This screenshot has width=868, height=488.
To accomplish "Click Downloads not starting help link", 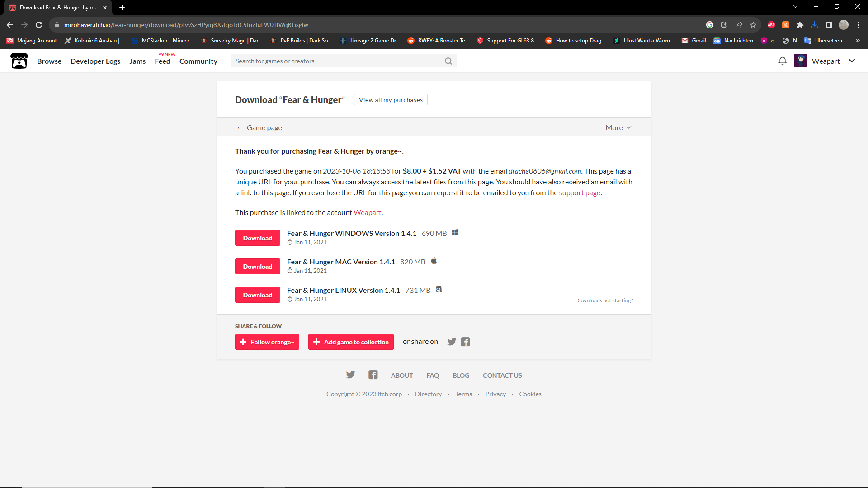I will pyautogui.click(x=604, y=300).
